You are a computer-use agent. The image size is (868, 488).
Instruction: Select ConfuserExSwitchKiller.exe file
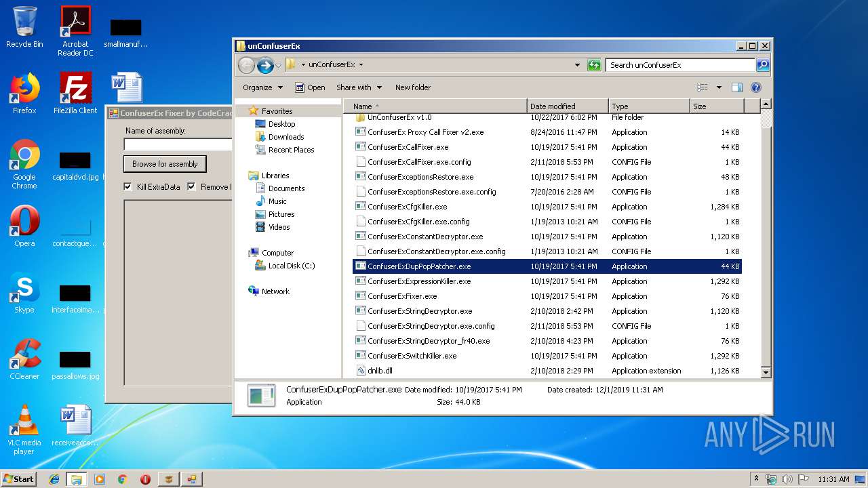pos(547,356)
